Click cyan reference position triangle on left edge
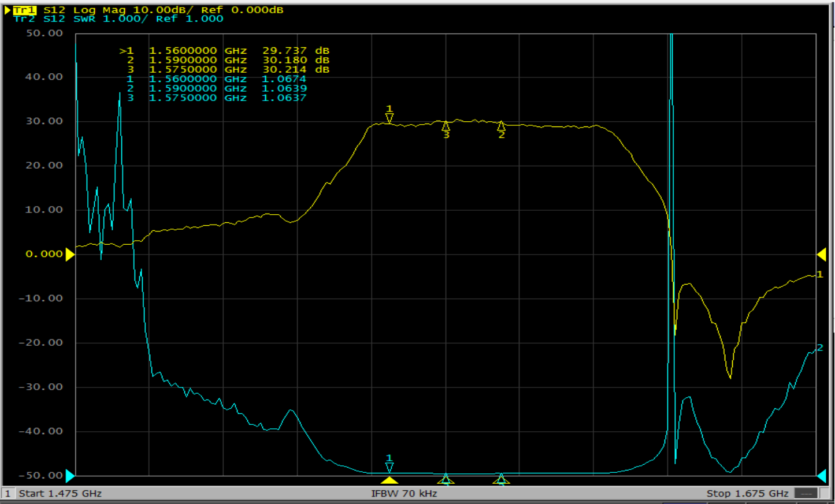835x504 pixels. [x=70, y=476]
